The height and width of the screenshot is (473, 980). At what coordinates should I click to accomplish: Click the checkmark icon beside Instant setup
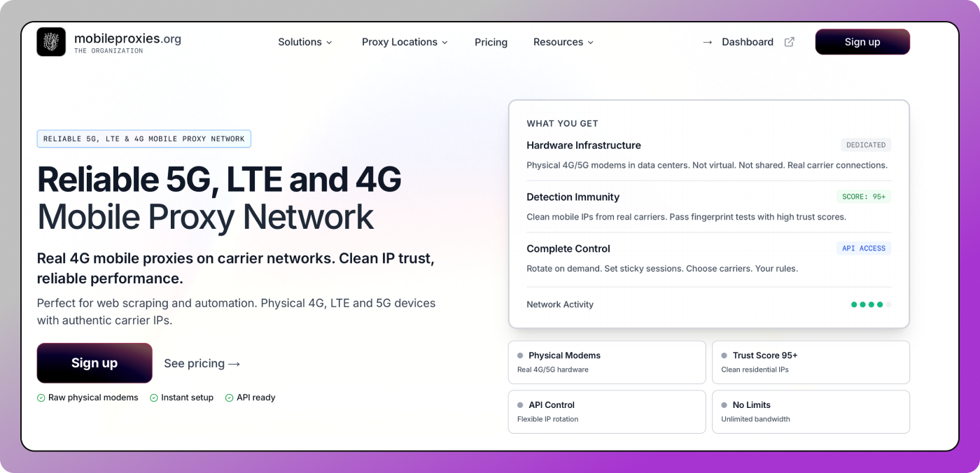click(154, 397)
